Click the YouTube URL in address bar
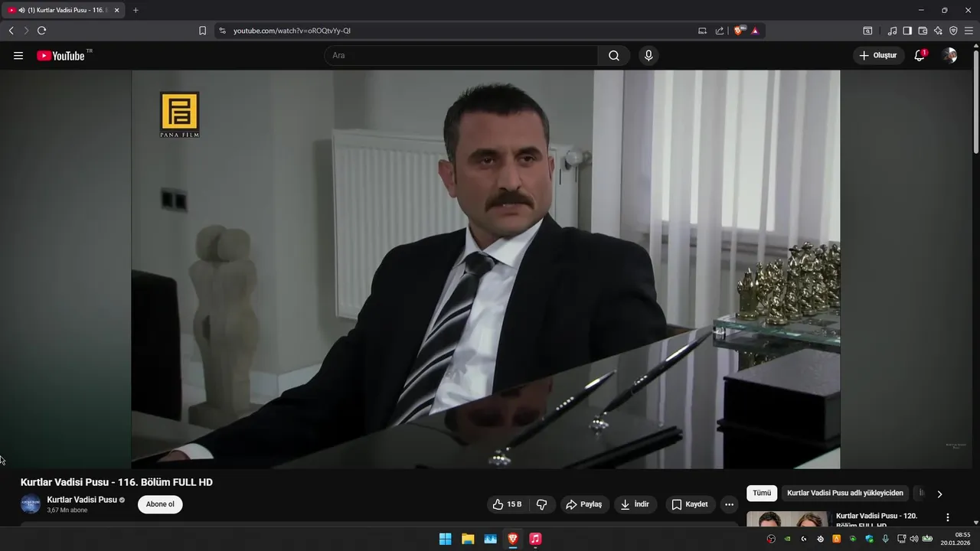Screen dimensions: 980x551 click(x=292, y=31)
